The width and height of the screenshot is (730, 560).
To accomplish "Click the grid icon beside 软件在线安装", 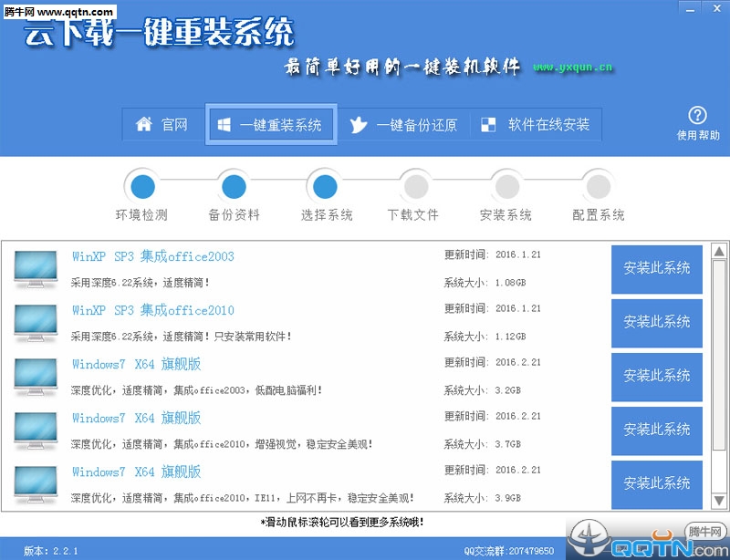I will (489, 125).
